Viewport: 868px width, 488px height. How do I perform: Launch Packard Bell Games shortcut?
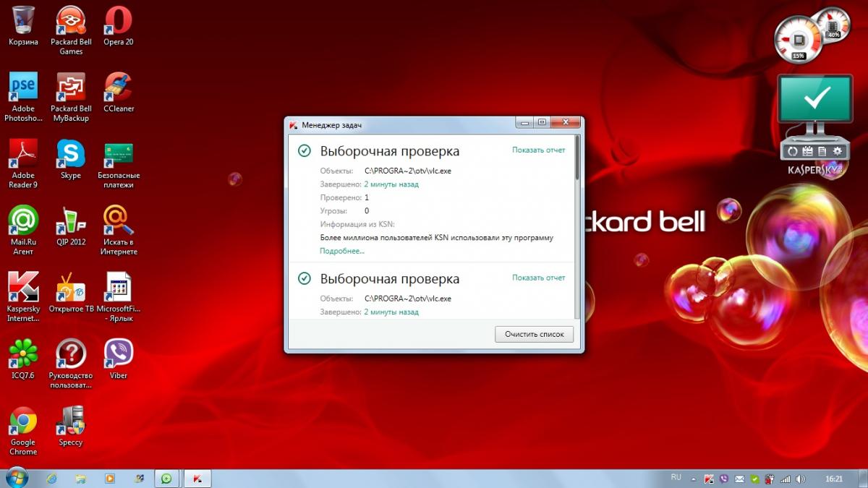pyautogui.click(x=71, y=30)
